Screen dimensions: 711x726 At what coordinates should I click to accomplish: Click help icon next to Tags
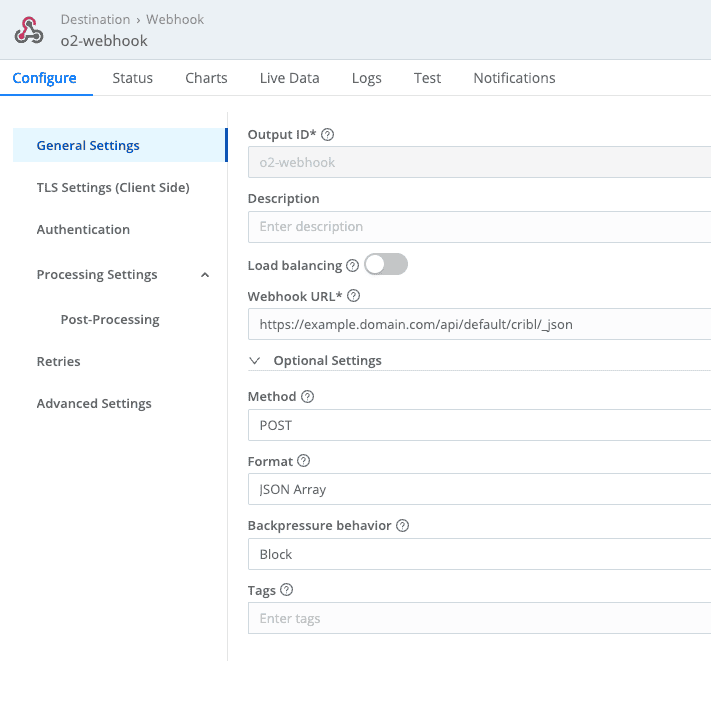(287, 590)
